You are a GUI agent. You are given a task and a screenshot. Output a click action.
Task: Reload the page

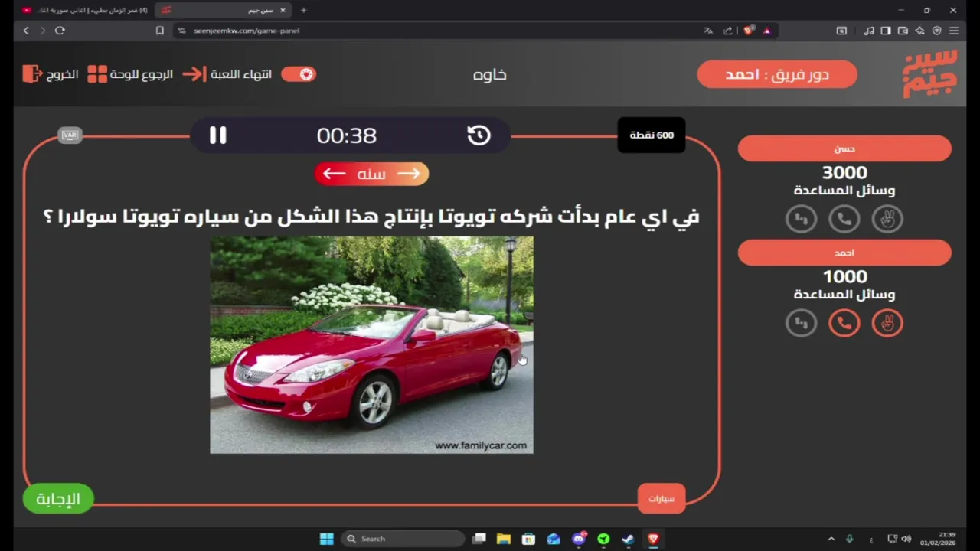(x=60, y=31)
